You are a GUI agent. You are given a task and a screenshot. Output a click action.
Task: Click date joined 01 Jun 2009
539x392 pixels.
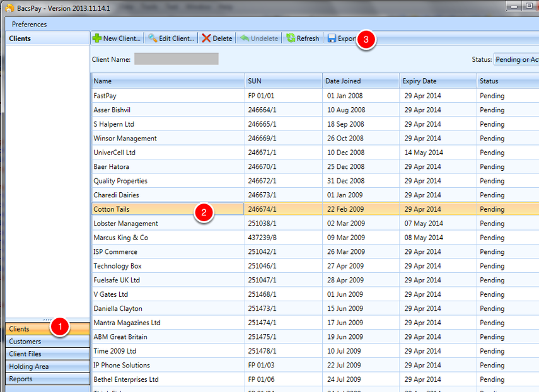345,294
